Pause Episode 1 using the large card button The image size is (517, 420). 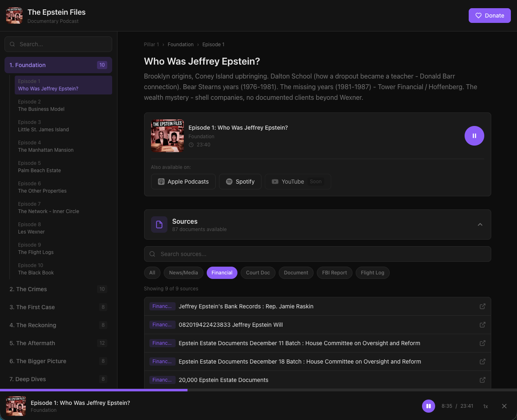[x=474, y=136]
